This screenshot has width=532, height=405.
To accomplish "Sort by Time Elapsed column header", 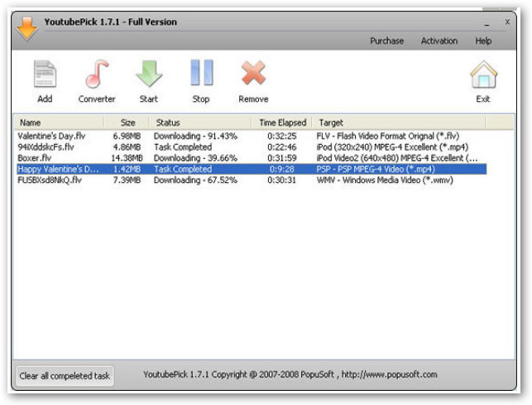I will [282, 123].
